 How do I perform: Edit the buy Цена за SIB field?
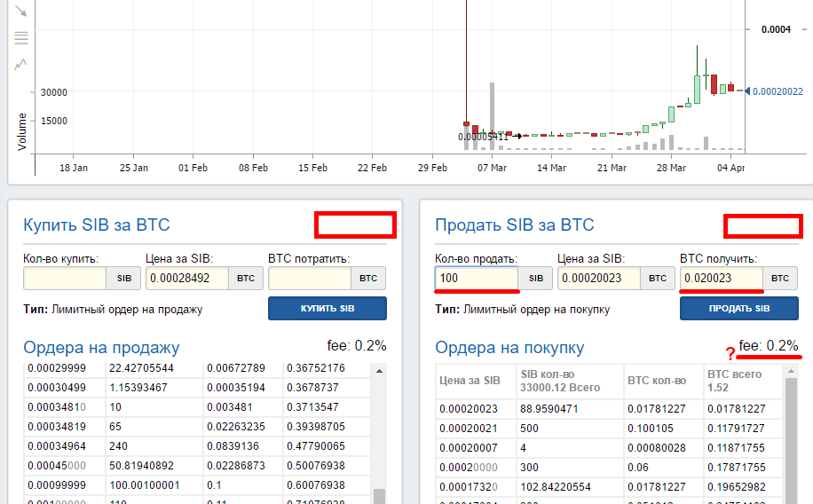(x=187, y=278)
